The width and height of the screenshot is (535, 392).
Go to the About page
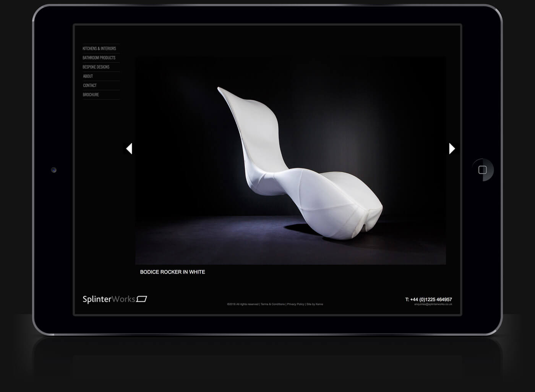coord(88,76)
